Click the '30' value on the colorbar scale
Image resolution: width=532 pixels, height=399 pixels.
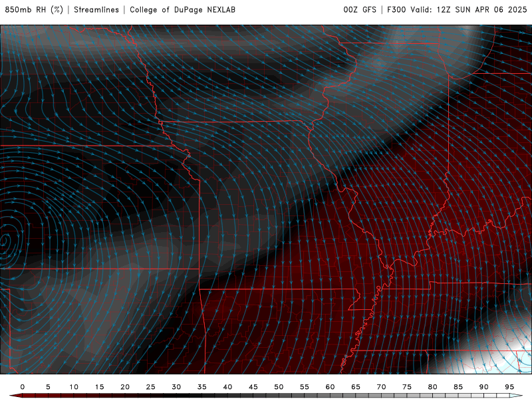click(x=176, y=387)
